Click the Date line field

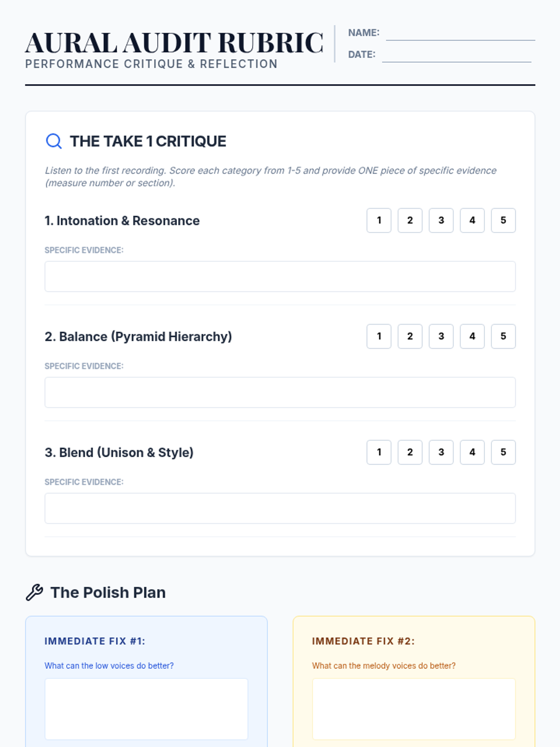456,55
